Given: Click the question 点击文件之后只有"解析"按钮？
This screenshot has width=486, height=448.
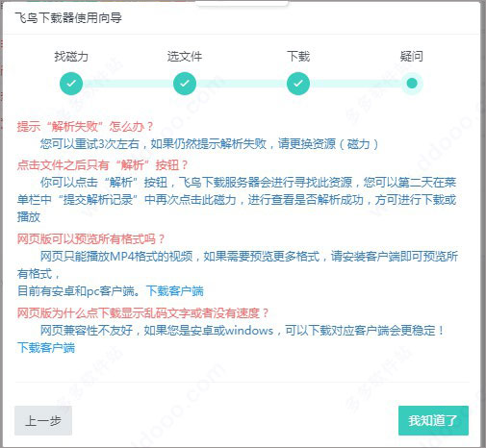Looking at the screenshot, I should [x=103, y=165].
